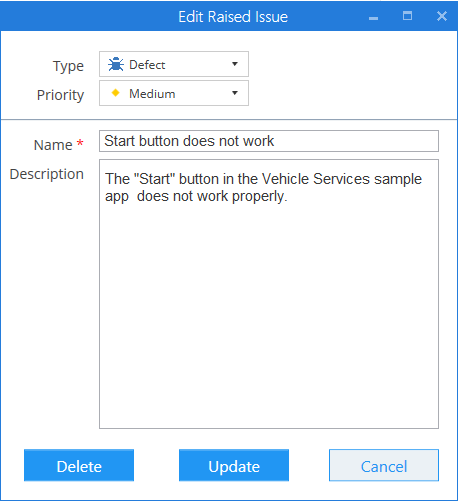458x501 pixels.
Task: Maximize the Edit Raised Issue window
Action: pos(407,16)
